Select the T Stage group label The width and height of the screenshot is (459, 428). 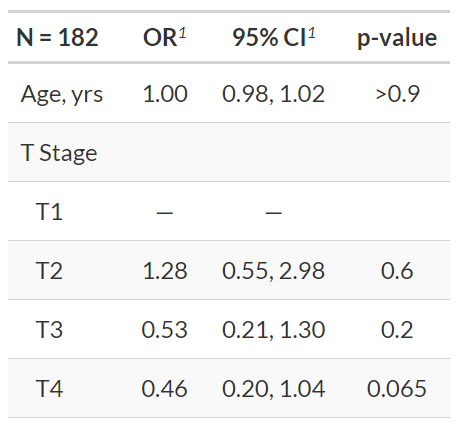[59, 153]
